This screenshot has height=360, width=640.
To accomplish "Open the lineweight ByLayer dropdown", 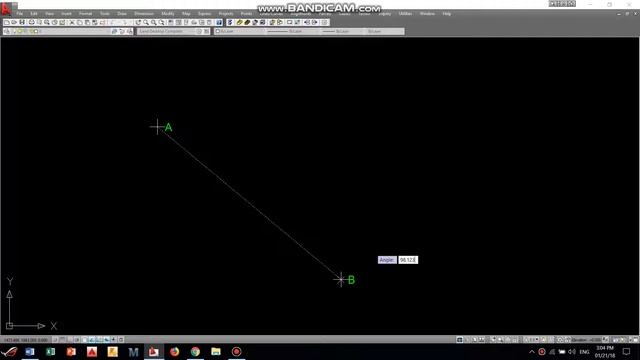I will click(342, 31).
